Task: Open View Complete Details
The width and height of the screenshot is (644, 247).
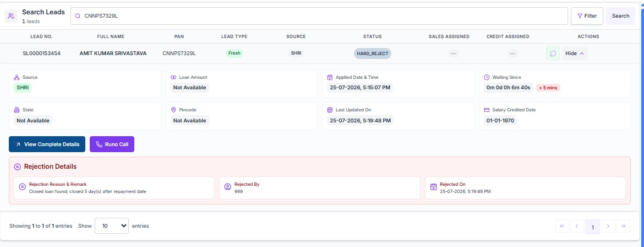Action: [x=47, y=144]
